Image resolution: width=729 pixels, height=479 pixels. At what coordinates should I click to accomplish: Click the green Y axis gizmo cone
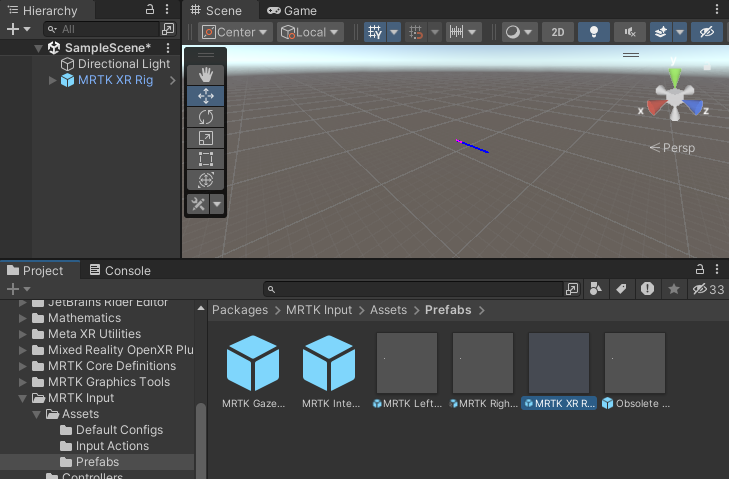click(675, 76)
